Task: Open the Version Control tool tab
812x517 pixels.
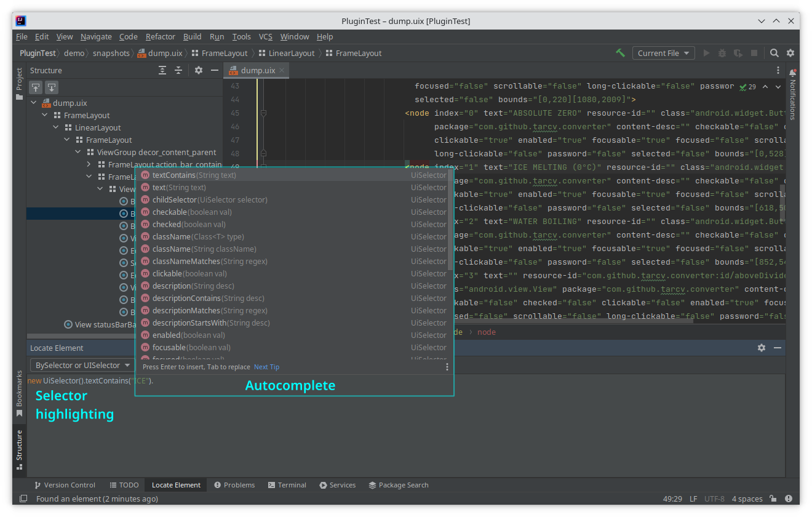Action: pos(65,485)
